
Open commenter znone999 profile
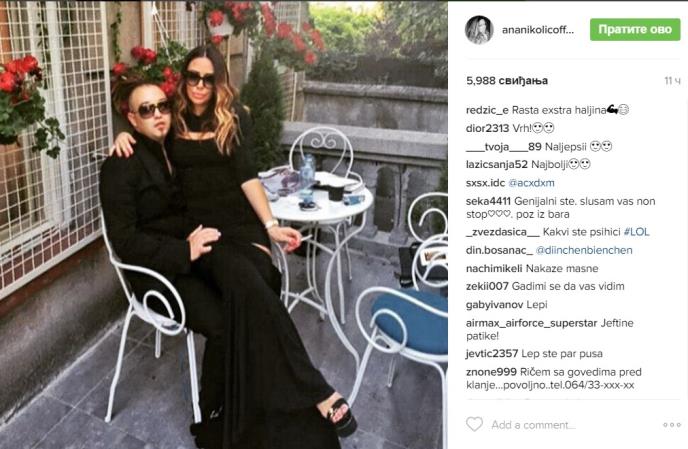coord(491,372)
